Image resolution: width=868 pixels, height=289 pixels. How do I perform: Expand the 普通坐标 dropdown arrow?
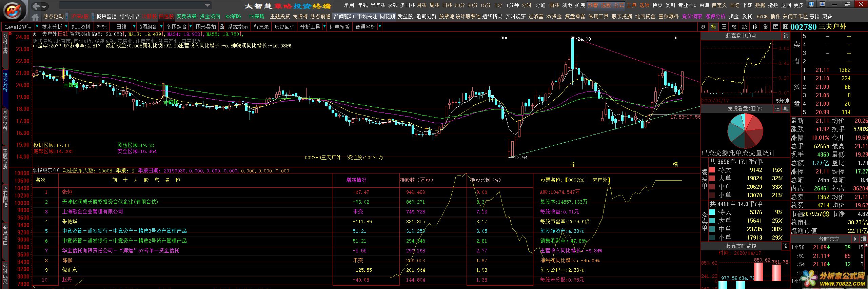(x=379, y=26)
